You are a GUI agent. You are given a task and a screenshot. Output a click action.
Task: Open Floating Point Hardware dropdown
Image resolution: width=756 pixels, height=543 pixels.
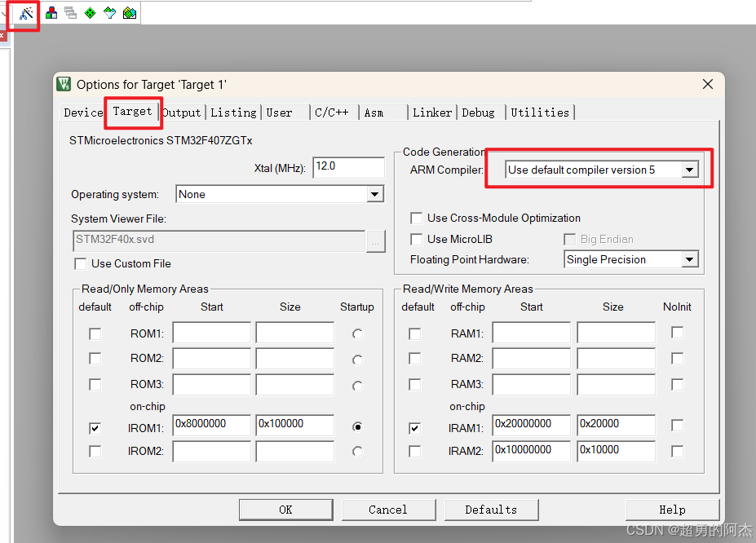(x=631, y=260)
